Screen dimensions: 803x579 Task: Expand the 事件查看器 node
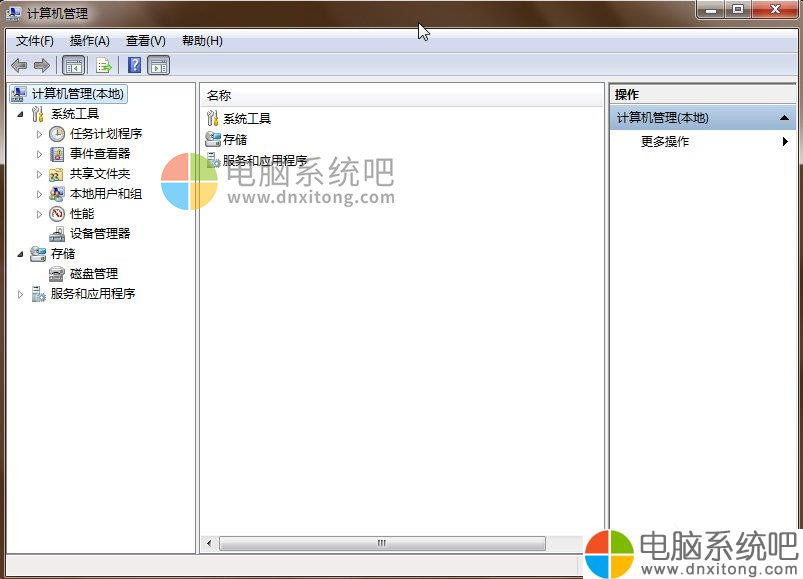click(39, 154)
